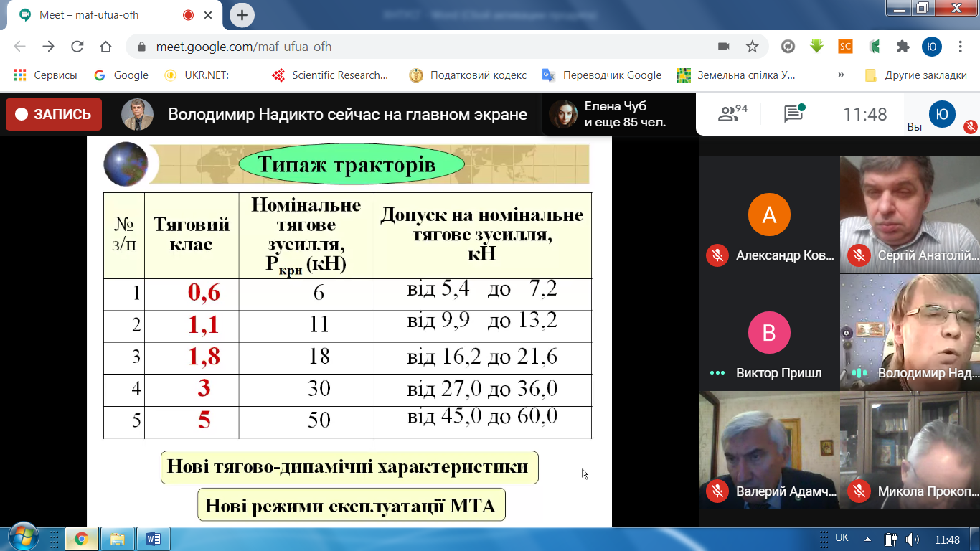Open the Другие закладки bookmarks folder
The image size is (980, 551).
click(x=915, y=75)
